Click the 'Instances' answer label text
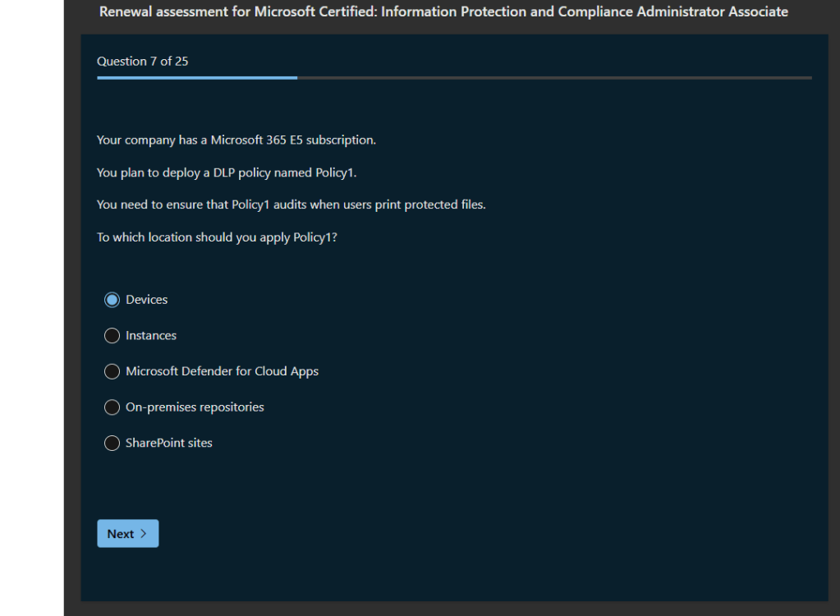 click(151, 336)
